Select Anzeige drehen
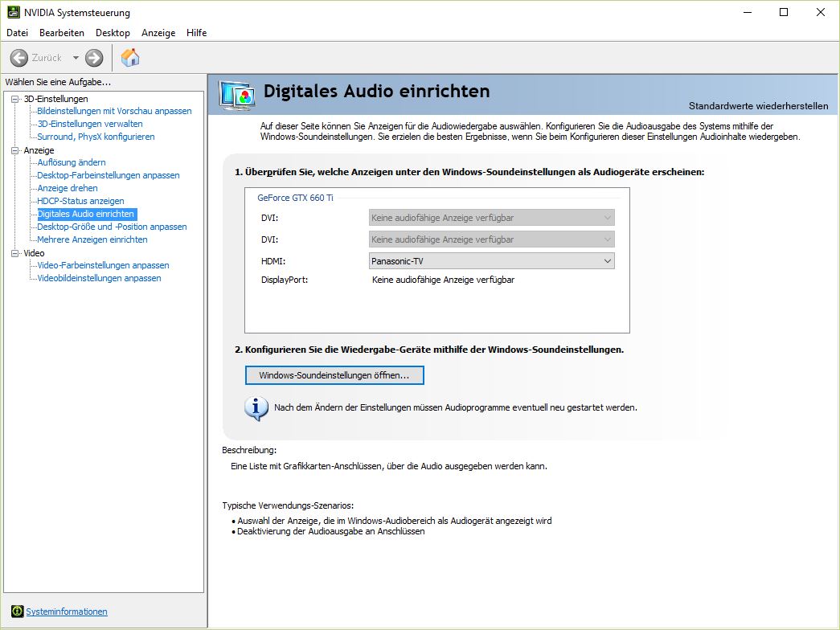840x630 pixels. click(x=68, y=188)
